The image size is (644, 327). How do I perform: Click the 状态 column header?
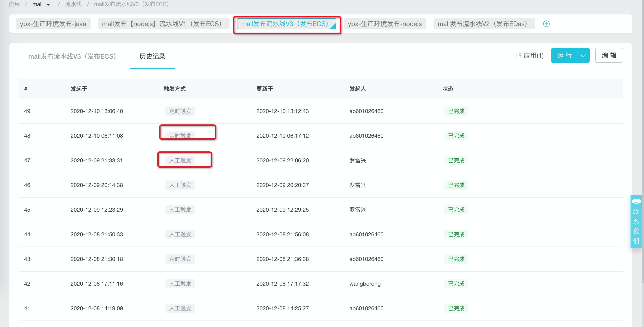(448, 89)
